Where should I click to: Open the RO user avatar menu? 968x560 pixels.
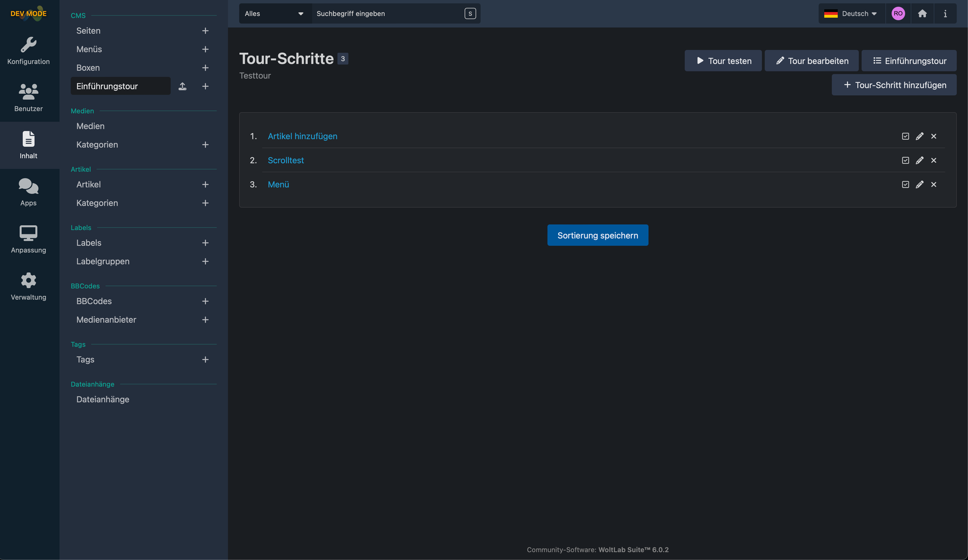click(x=898, y=14)
